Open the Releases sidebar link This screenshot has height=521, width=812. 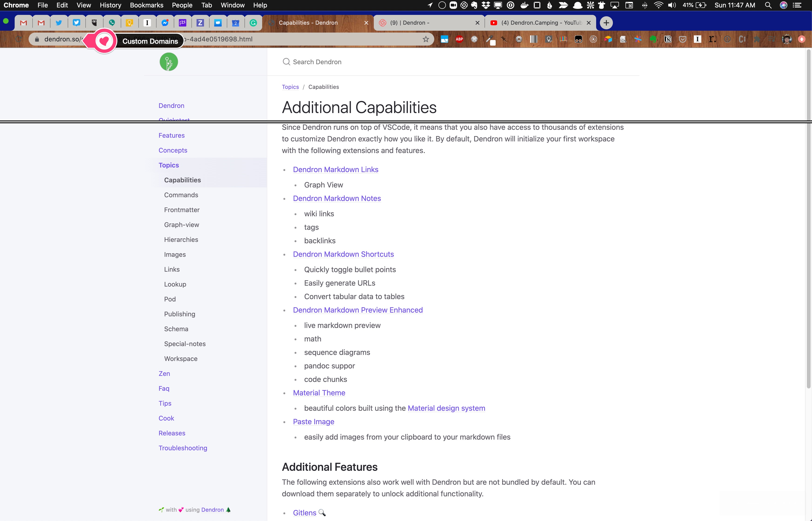172,433
